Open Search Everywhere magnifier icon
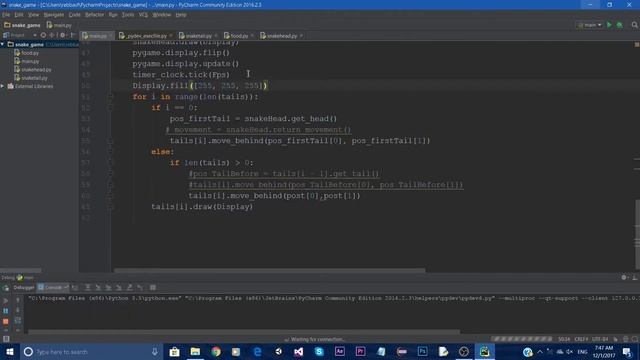 pos(635,25)
